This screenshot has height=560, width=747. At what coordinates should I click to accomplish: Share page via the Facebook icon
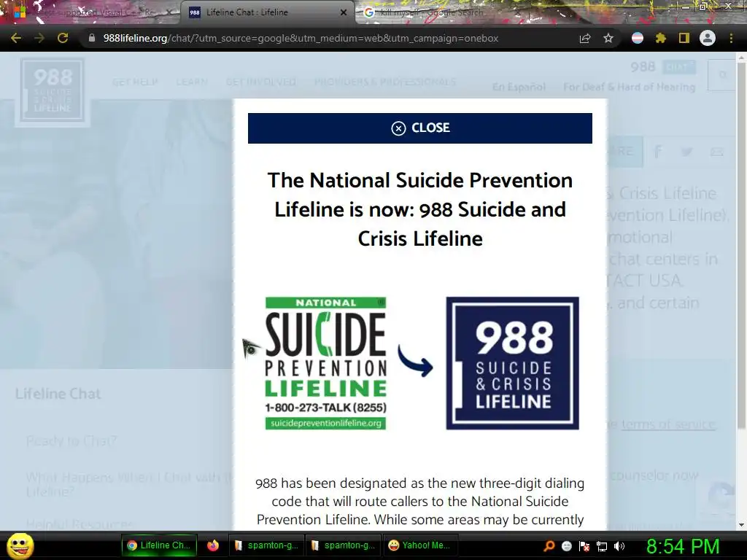tap(658, 152)
